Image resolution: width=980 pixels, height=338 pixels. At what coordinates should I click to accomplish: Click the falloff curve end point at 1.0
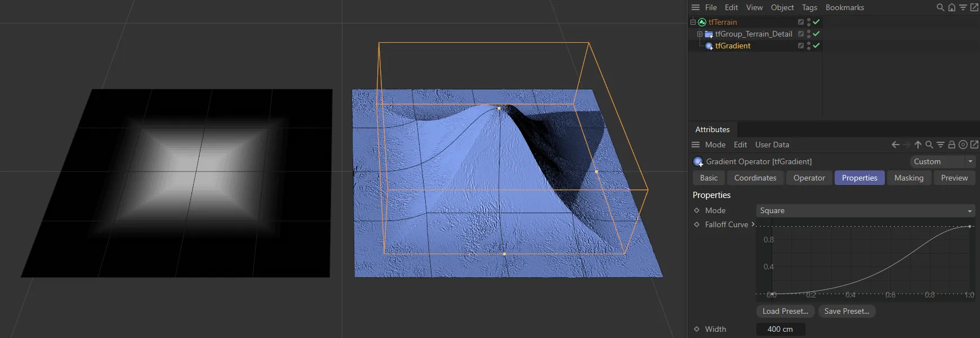[970, 226]
